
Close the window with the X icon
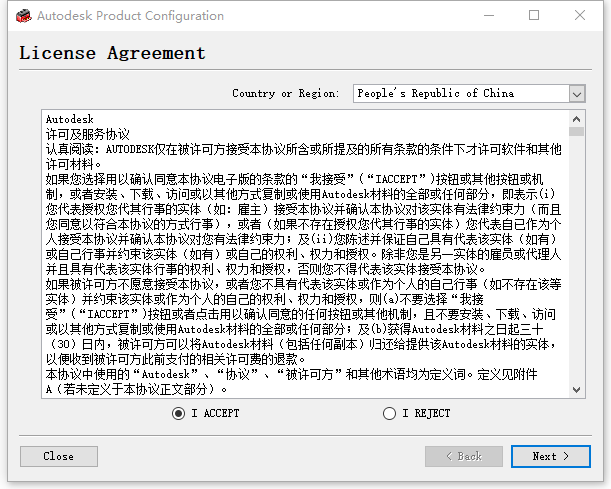coord(580,16)
